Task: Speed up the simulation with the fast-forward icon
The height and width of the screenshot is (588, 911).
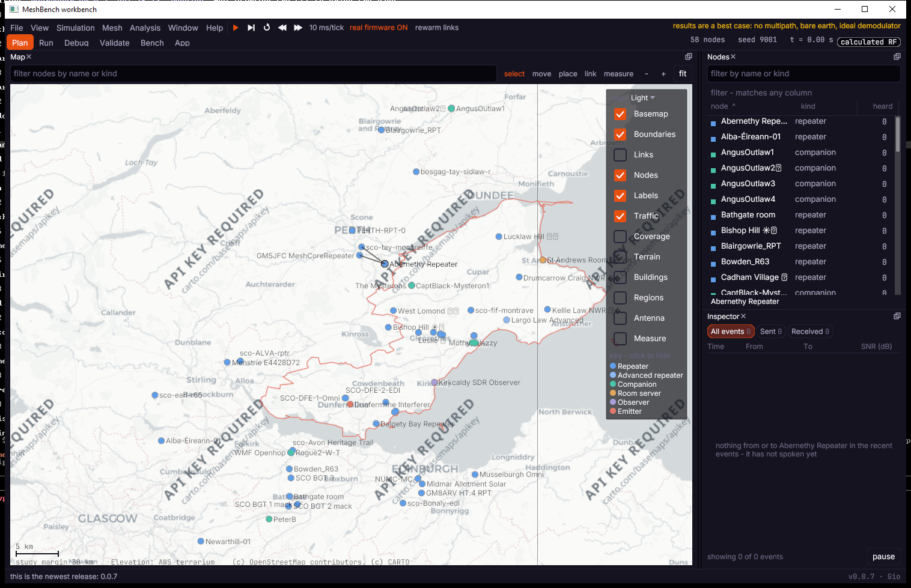Action: [298, 28]
